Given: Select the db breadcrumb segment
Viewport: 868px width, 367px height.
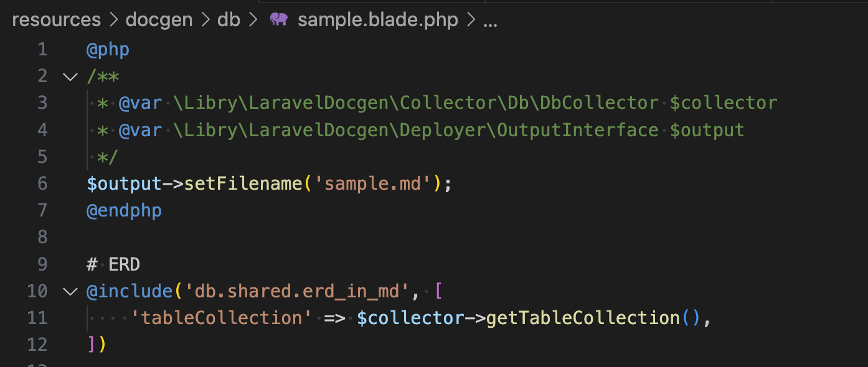Looking at the screenshot, I should 229,20.
